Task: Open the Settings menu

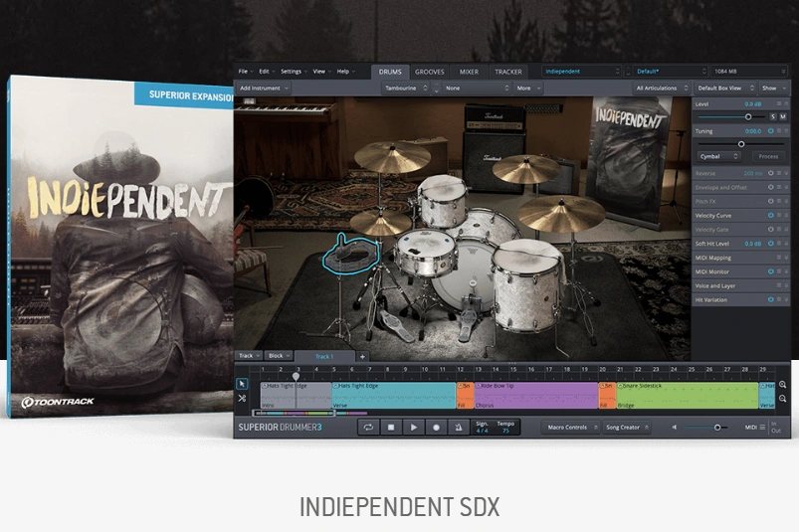Action: 293,72
